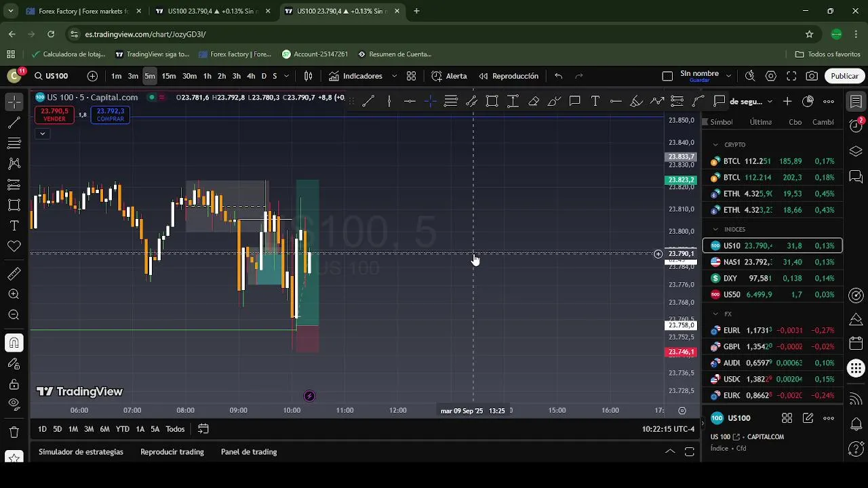Open the pattern tools (XABCD) in left toolbar
Viewport: 868px width, 488px height.
(14, 163)
